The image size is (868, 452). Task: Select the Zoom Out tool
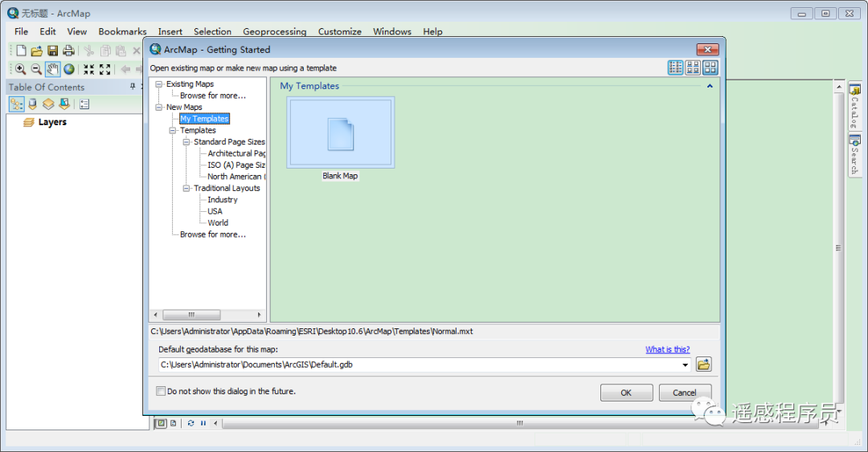tap(36, 69)
